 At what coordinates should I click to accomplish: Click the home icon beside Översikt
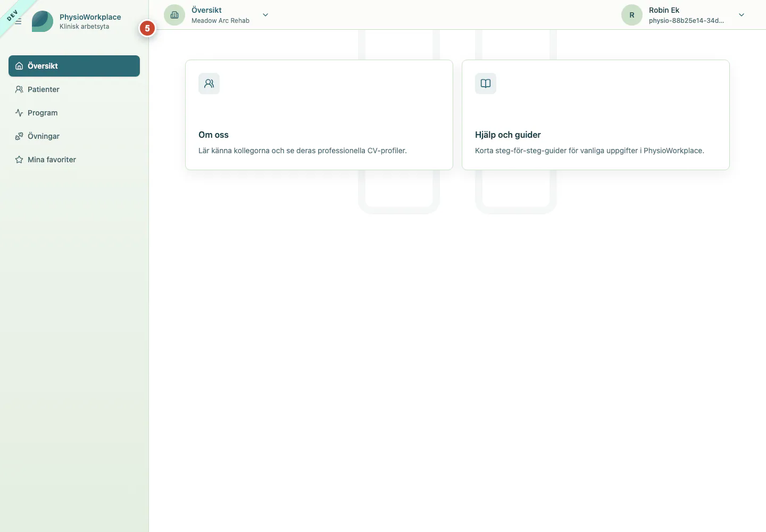(19, 66)
